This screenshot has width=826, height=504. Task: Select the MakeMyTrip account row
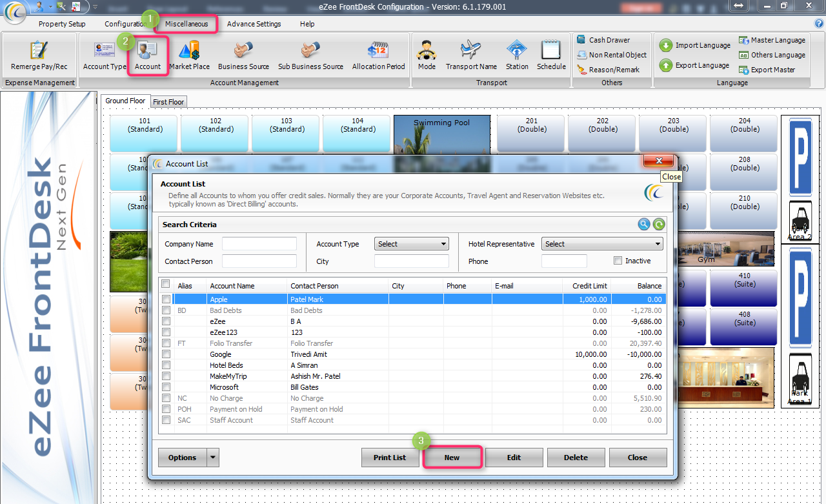(412, 376)
